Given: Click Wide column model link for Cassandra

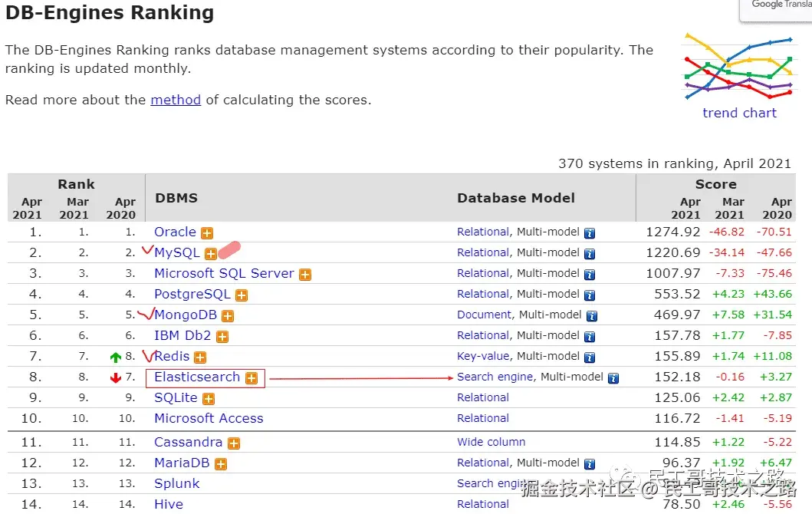Looking at the screenshot, I should pyautogui.click(x=491, y=442).
